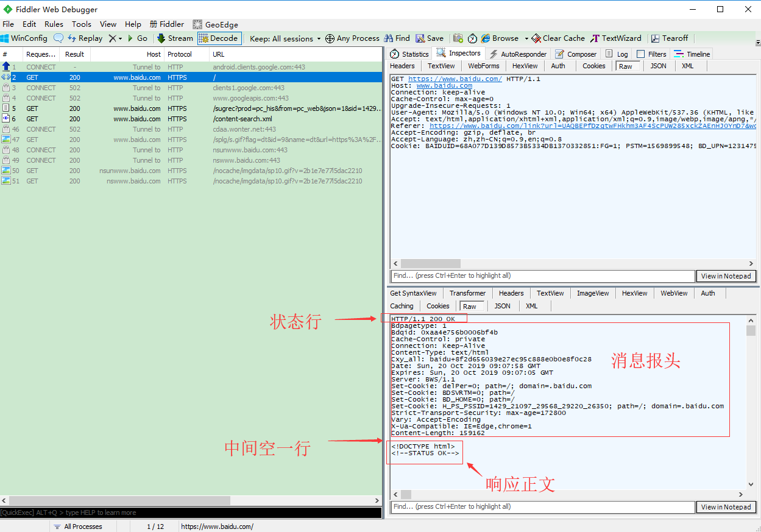Open the Fiddler book menu

click(166, 24)
